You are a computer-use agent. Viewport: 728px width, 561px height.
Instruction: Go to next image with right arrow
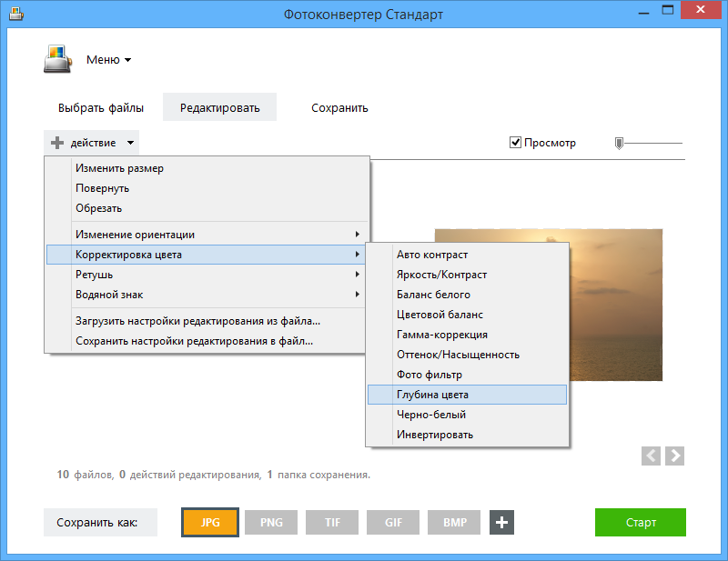(674, 456)
